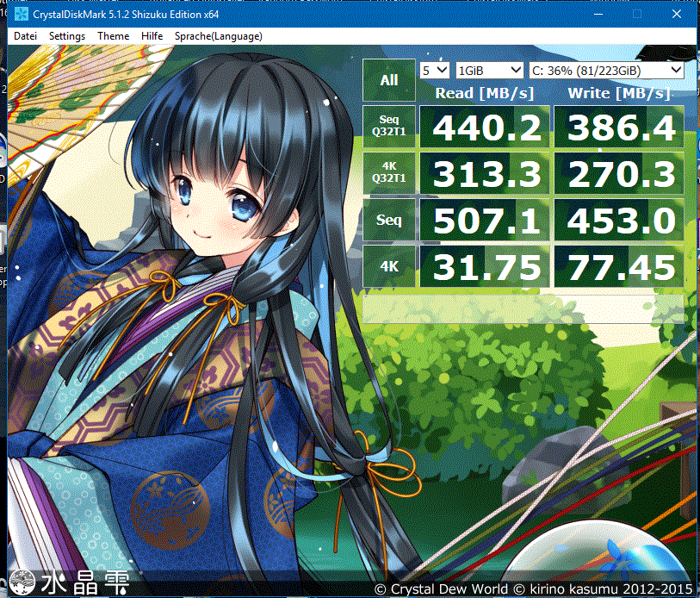Image resolution: width=700 pixels, height=598 pixels.
Task: Select the Seq Q32T1 read value 440.2
Action: coord(485,127)
